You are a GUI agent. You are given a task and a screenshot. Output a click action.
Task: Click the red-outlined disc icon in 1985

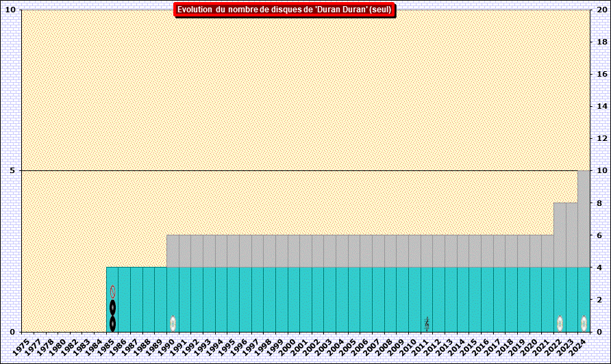pyautogui.click(x=112, y=292)
